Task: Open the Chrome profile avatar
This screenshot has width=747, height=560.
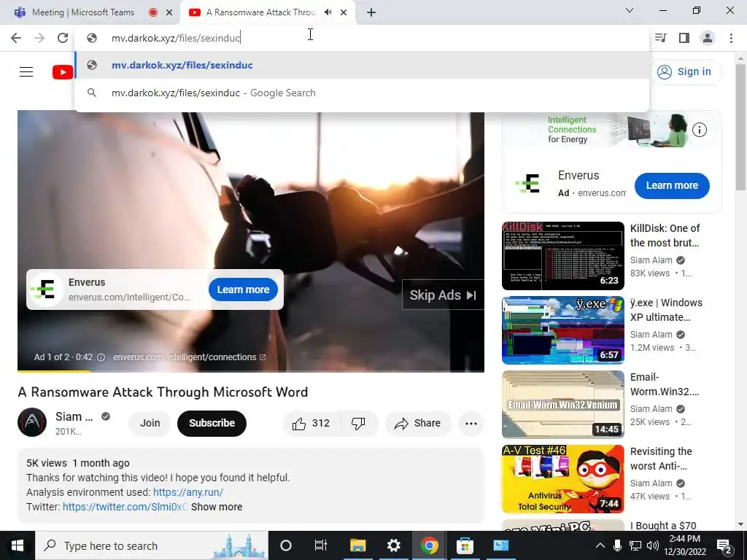Action: click(708, 38)
